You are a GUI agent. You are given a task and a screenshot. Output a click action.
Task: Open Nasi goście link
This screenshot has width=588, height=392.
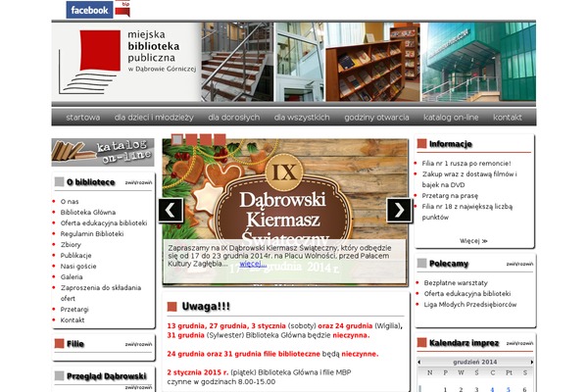click(78, 267)
